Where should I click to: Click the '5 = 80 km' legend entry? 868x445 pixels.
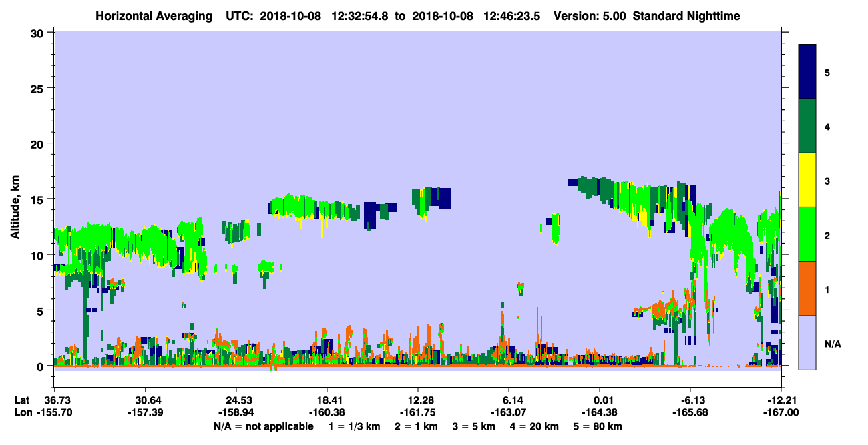point(598,426)
